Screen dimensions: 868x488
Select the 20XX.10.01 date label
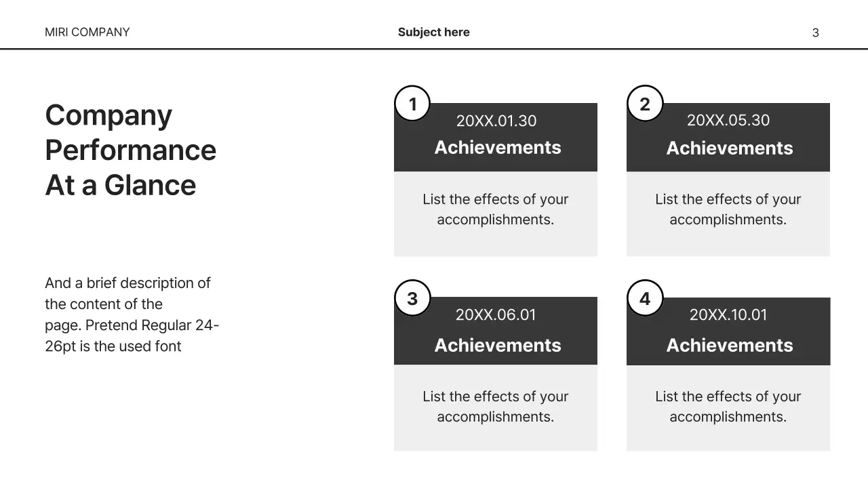click(x=728, y=314)
